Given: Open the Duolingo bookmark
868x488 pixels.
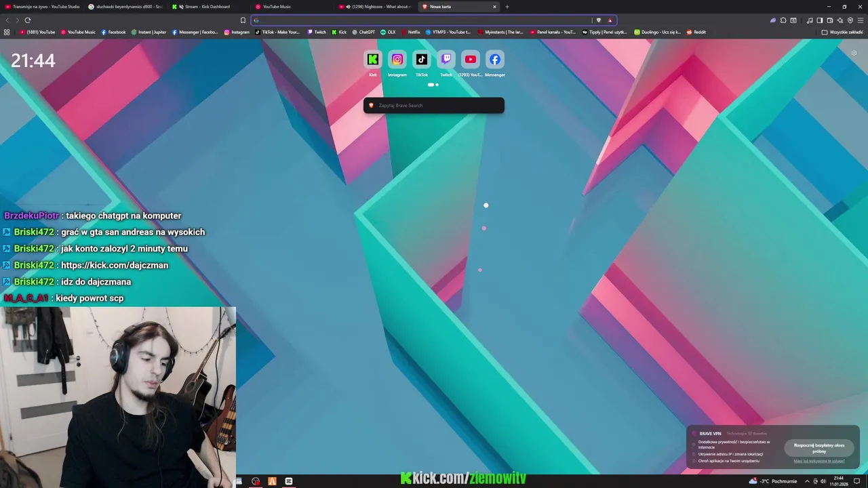Looking at the screenshot, I should (x=658, y=32).
